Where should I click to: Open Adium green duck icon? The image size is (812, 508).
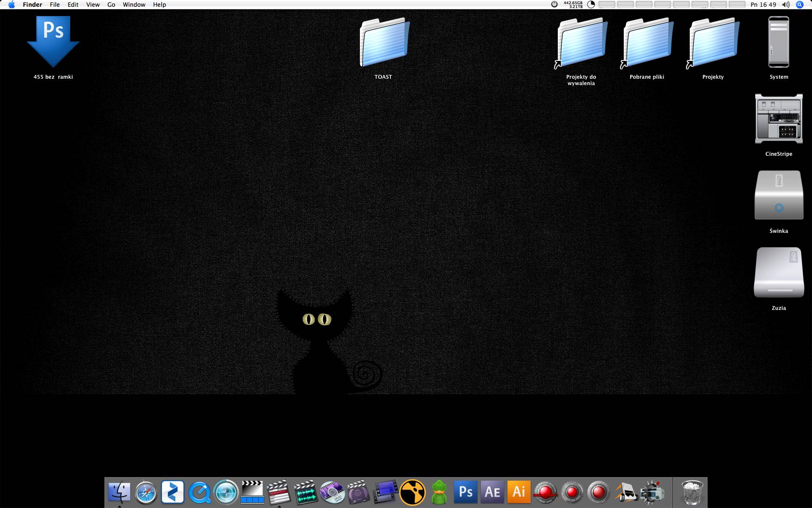(439, 492)
